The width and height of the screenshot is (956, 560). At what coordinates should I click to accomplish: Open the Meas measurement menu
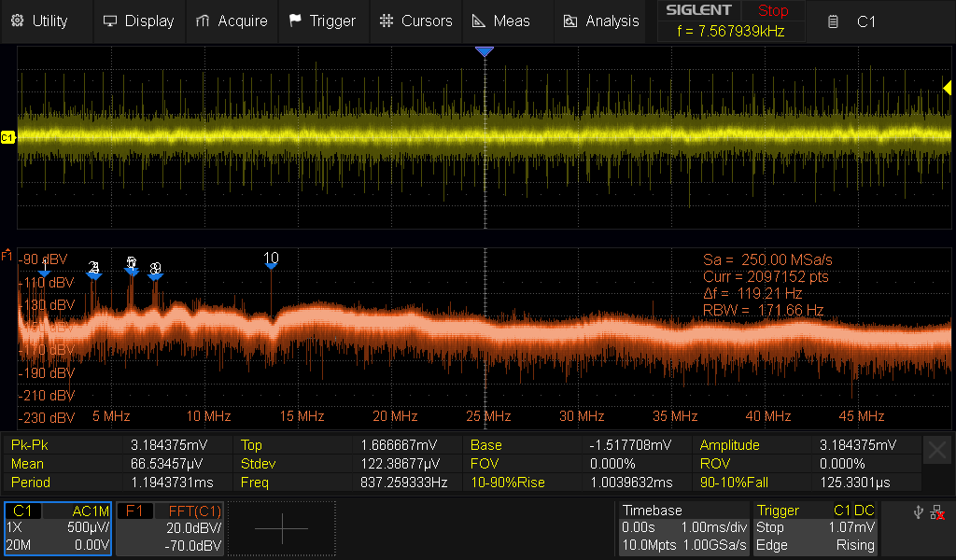pos(501,21)
